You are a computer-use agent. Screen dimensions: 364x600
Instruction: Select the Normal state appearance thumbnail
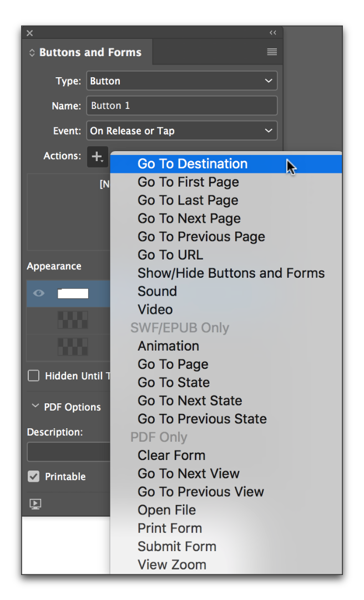pyautogui.click(x=72, y=293)
